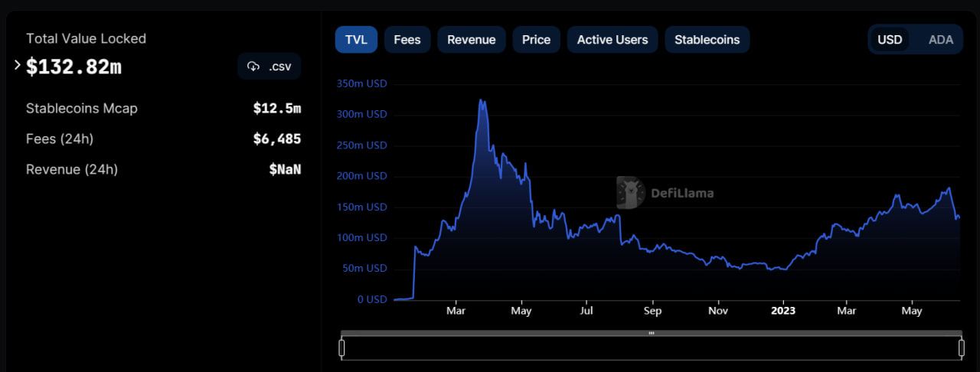The image size is (980, 372).
Task: Open the Active Users chart tab
Action: tap(612, 40)
